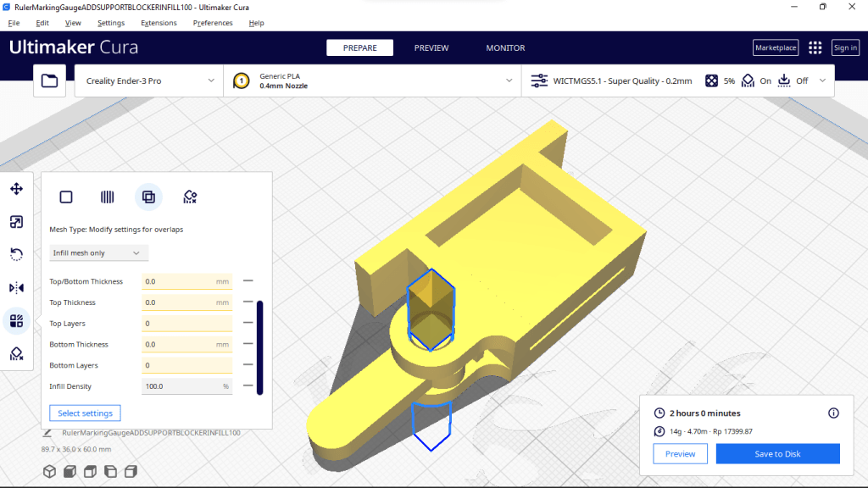
Task: Open the File menu
Action: [x=14, y=23]
